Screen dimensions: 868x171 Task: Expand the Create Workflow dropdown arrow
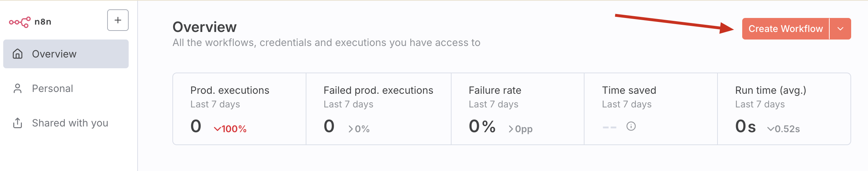(x=840, y=29)
